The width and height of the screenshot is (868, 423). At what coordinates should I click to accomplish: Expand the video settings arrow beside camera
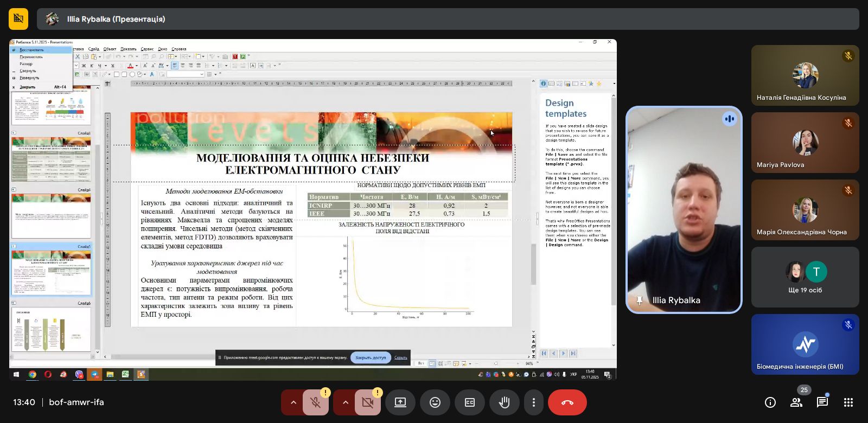345,402
